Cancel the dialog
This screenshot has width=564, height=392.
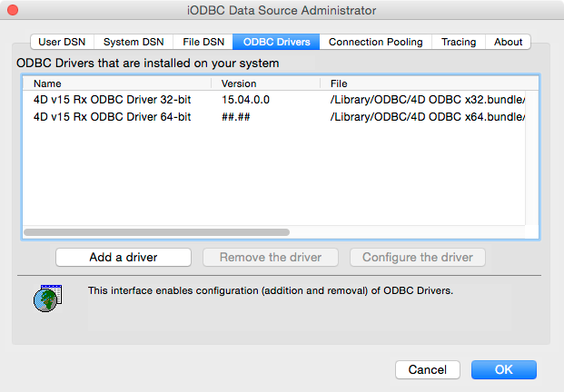click(x=428, y=369)
